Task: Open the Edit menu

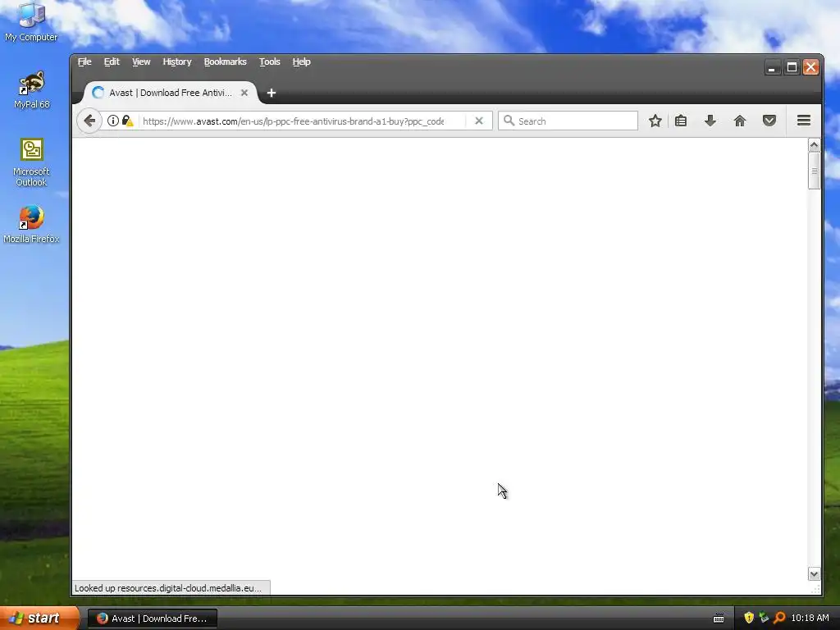Action: pyautogui.click(x=112, y=62)
